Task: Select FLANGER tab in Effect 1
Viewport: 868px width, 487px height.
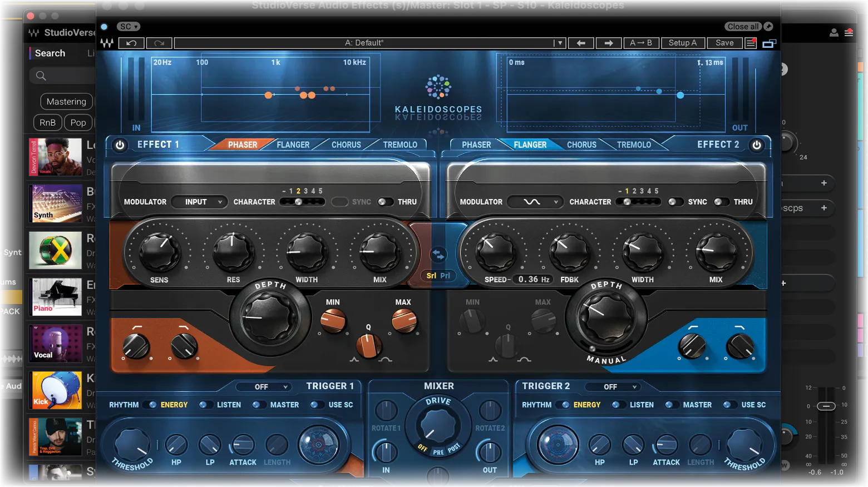Action: click(293, 145)
